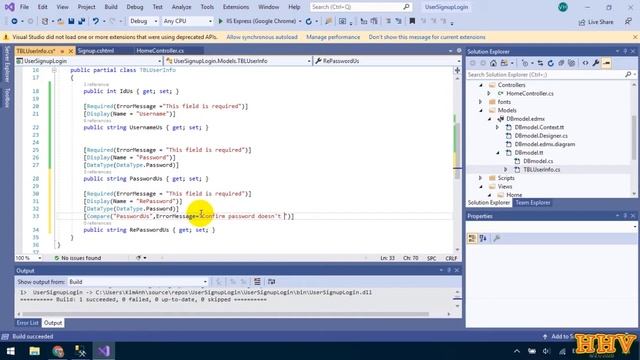Collapse the Controllers folder
The width and height of the screenshot is (640, 360).
tap(481, 85)
